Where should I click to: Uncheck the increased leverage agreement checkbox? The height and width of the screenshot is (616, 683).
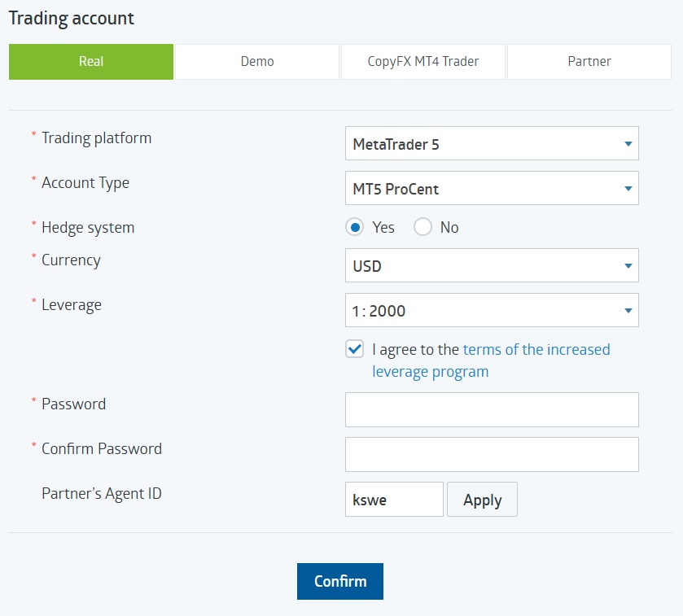click(354, 350)
